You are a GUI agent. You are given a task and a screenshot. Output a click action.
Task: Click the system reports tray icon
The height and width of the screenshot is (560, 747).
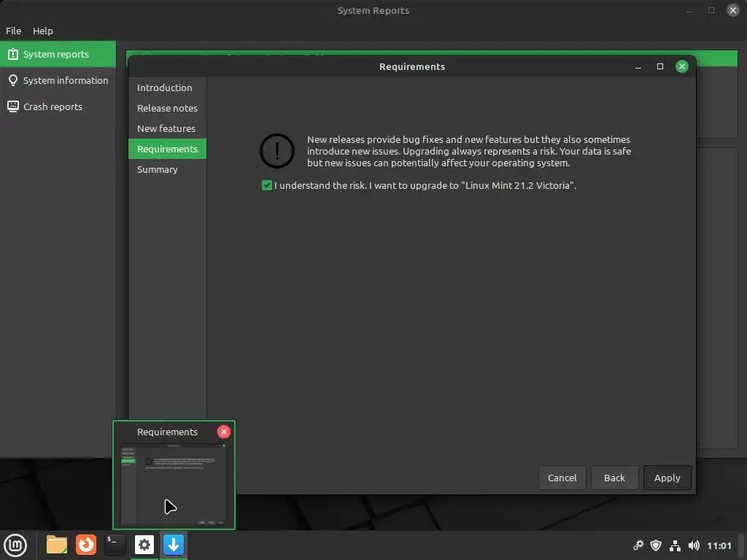click(x=638, y=545)
